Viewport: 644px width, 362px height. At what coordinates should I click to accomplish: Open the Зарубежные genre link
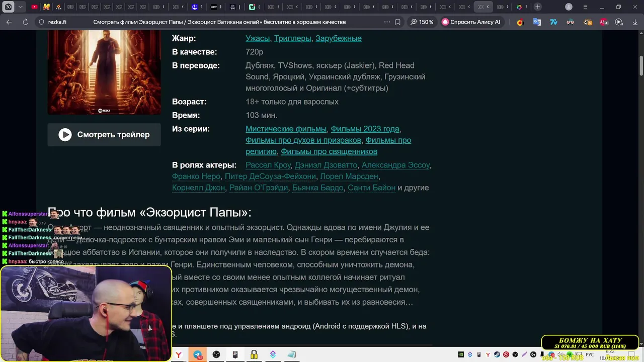pyautogui.click(x=339, y=38)
